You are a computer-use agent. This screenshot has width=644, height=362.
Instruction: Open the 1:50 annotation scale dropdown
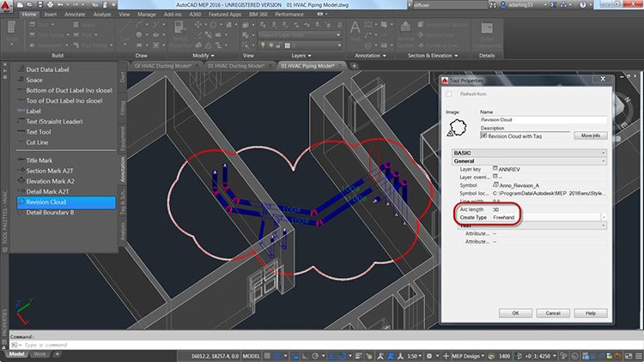tap(415, 356)
